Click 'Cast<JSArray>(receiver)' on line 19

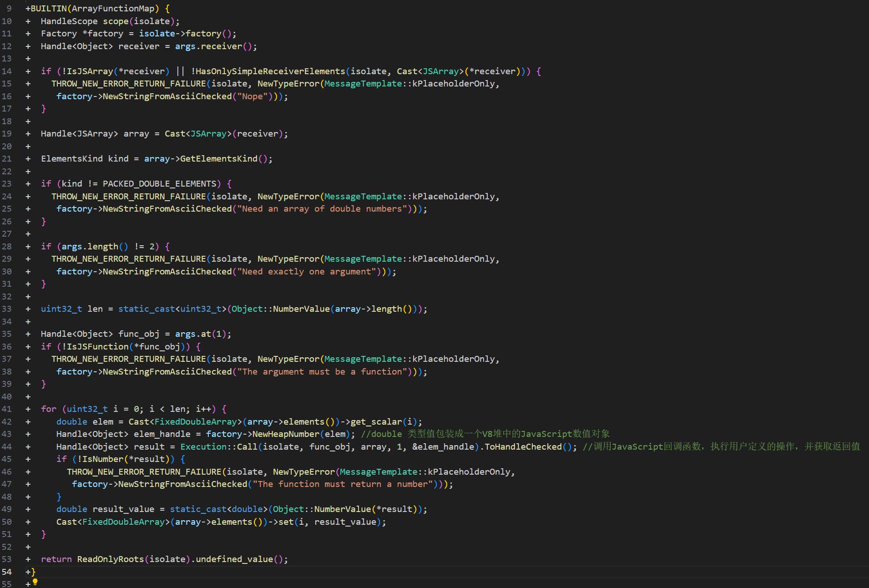click(224, 134)
